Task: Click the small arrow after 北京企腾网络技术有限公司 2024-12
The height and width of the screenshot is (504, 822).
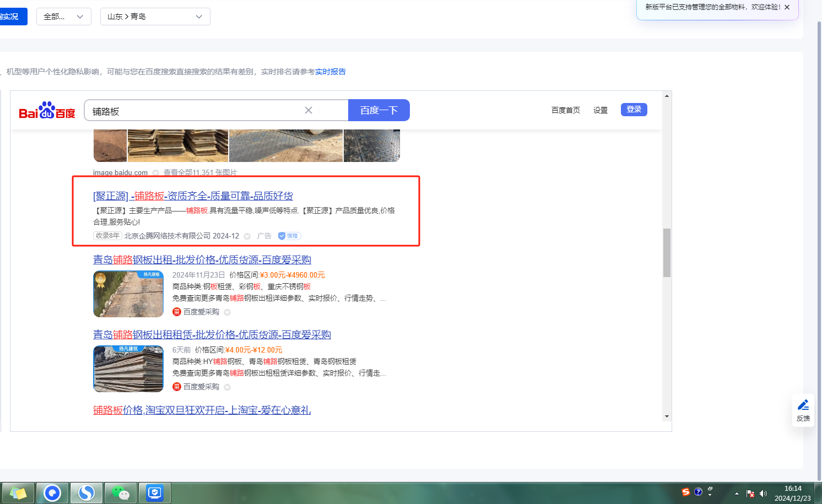Action: coord(247,236)
